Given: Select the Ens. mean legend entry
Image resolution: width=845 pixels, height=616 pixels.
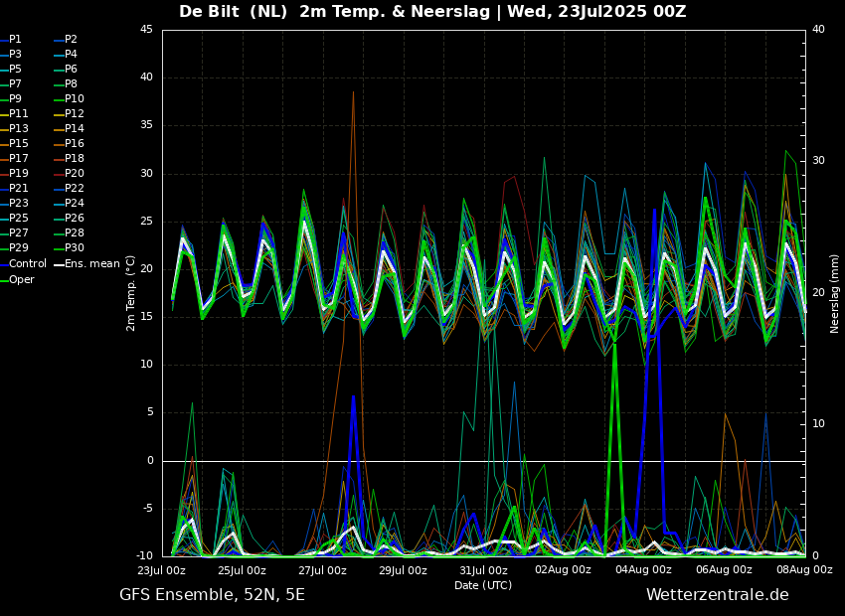Looking at the screenshot, I should pos(91,264).
